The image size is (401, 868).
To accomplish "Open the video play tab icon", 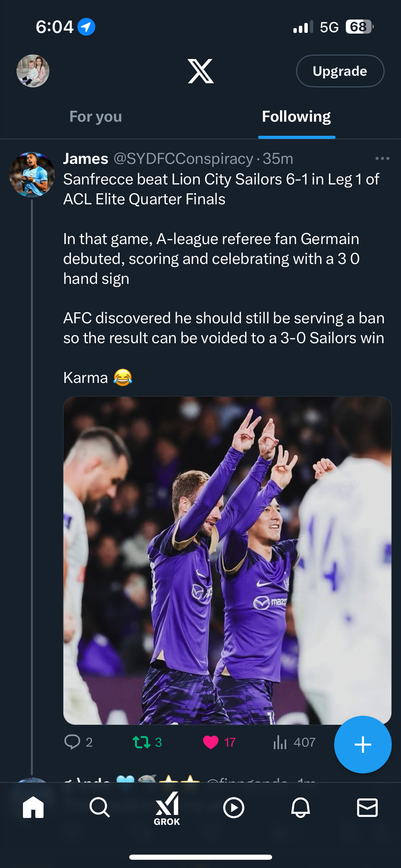I will tap(234, 808).
